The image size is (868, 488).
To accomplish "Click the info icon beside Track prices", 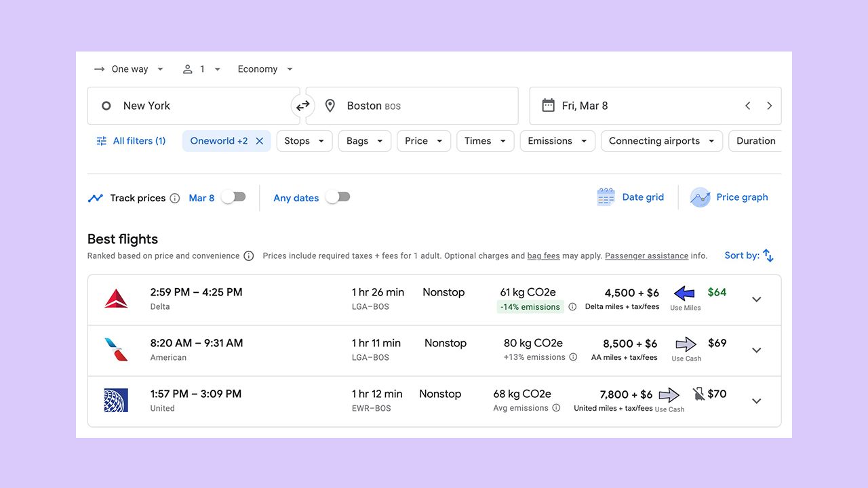I will [x=176, y=198].
